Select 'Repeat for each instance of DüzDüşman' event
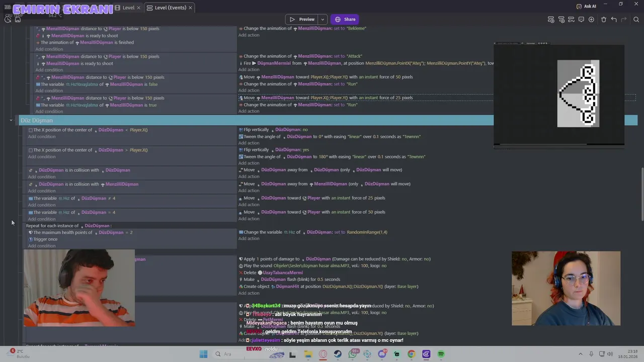 pyautogui.click(x=69, y=226)
